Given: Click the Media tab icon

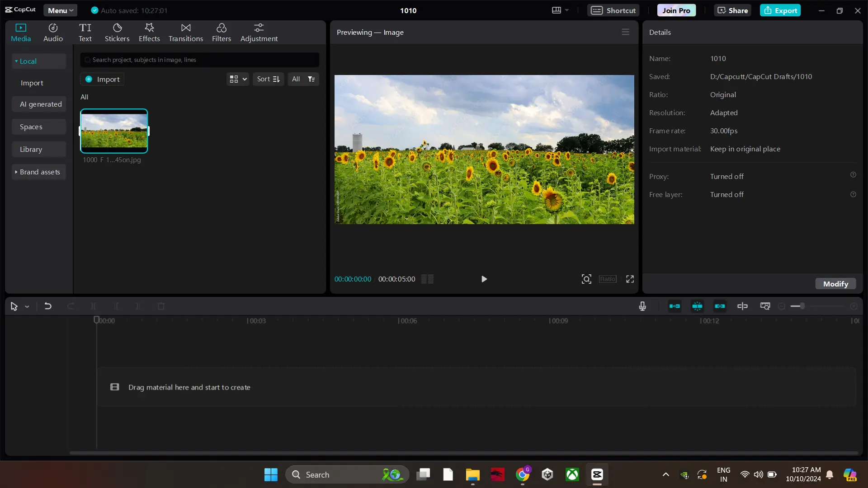Looking at the screenshot, I should point(21,32).
